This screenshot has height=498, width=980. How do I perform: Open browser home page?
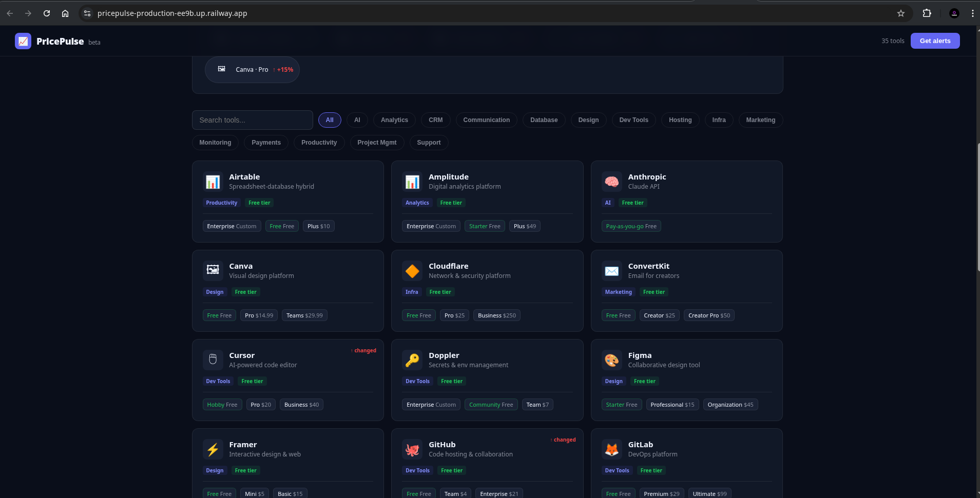65,13
